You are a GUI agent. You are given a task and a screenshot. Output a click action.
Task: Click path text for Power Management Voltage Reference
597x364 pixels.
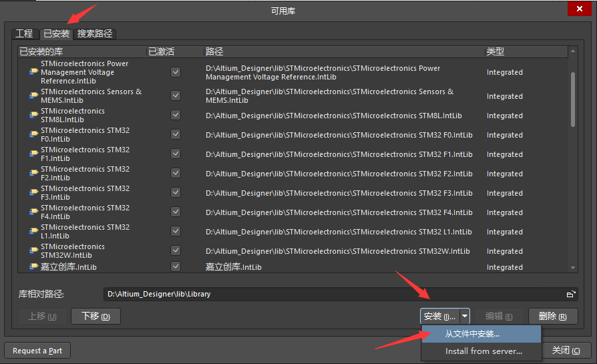[323, 72]
